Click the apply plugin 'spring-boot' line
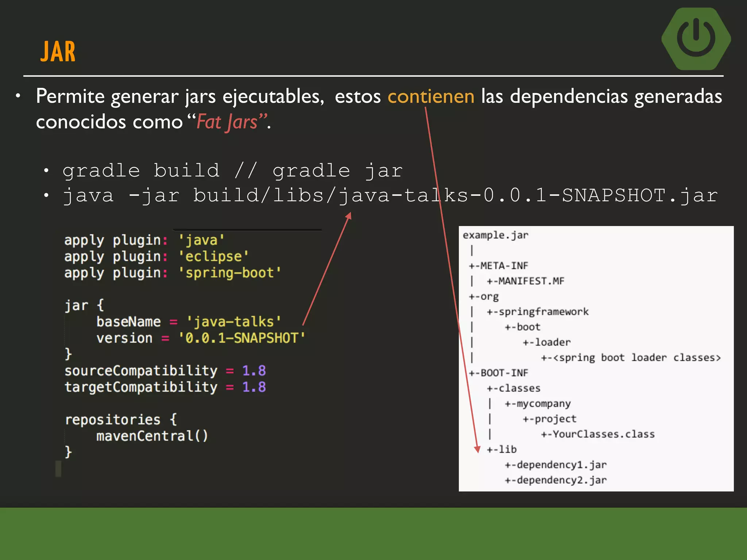The width and height of the screenshot is (747, 560). pos(173,273)
